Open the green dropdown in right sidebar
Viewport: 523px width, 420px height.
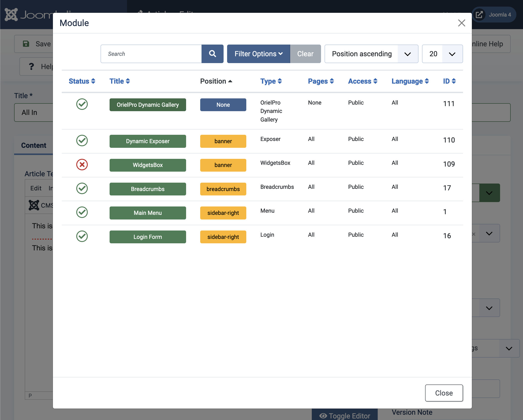pyautogui.click(x=489, y=193)
